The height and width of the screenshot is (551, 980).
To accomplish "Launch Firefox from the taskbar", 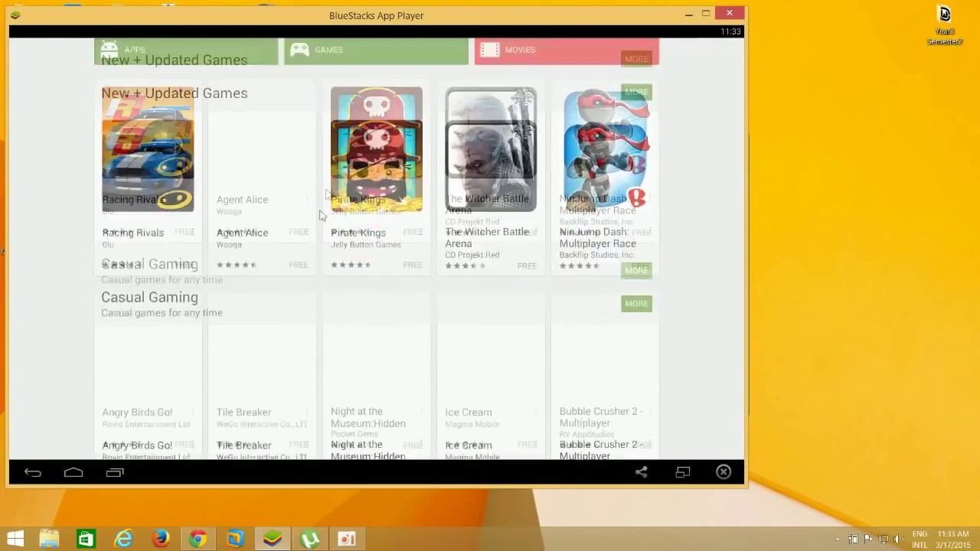I will [161, 539].
